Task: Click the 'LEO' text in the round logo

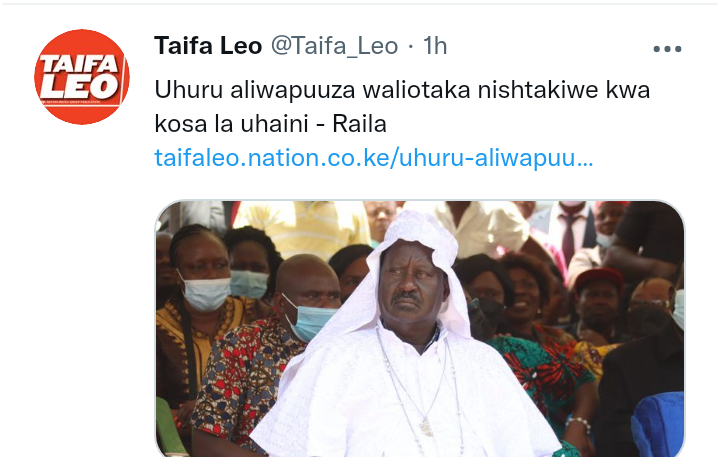Action: [x=81, y=86]
